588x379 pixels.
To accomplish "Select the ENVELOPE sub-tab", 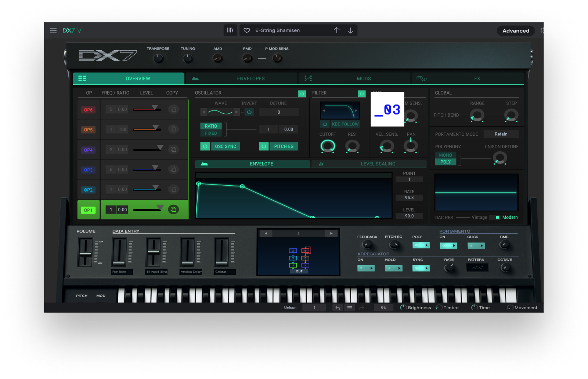I will [x=252, y=164].
